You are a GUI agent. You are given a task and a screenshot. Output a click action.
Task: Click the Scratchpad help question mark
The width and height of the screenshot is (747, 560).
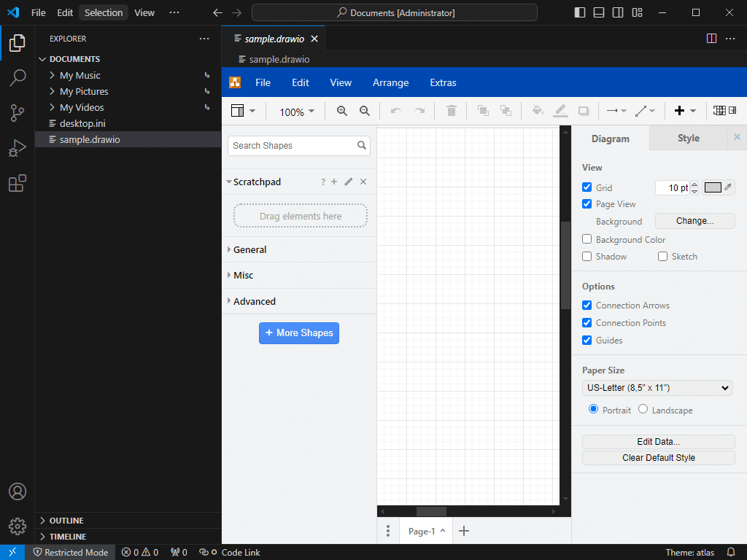(x=323, y=182)
